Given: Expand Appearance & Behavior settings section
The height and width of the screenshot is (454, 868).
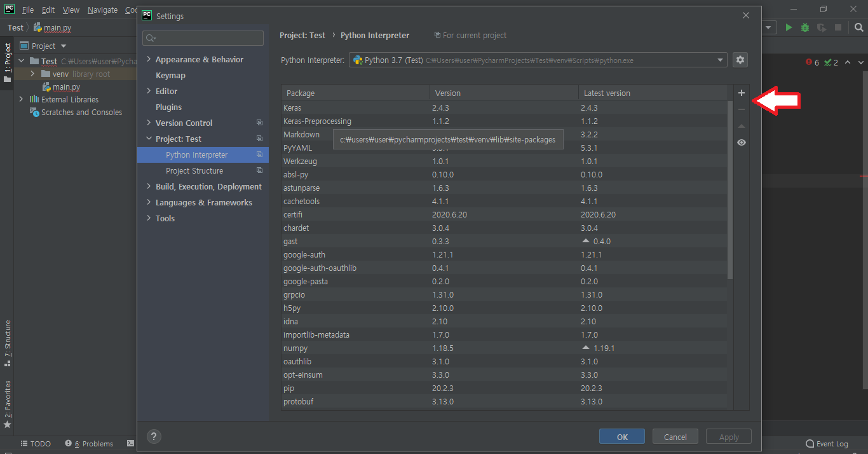Looking at the screenshot, I should tap(149, 59).
